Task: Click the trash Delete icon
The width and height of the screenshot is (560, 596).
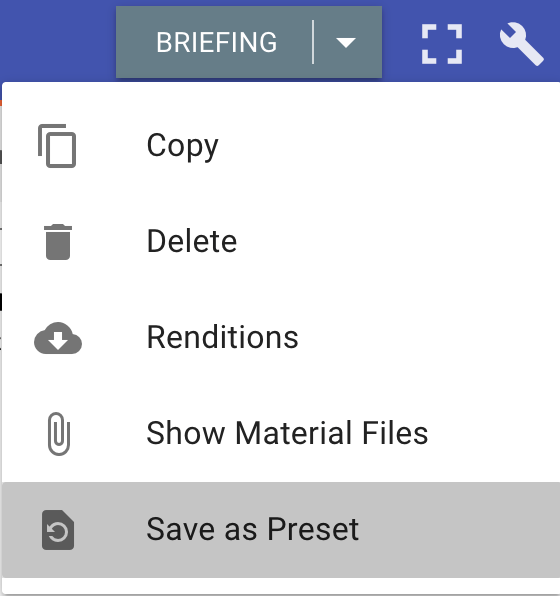Action: (x=58, y=242)
